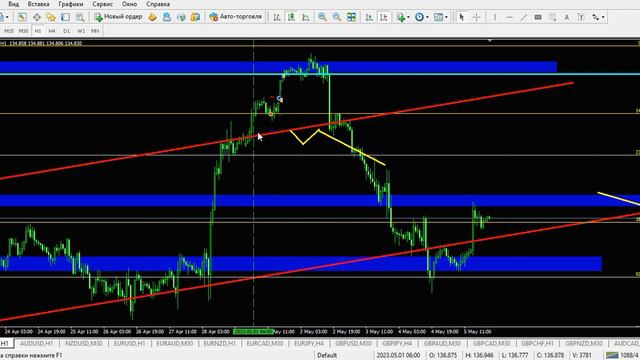
Task: Select the text label T tool
Action: point(581,17)
